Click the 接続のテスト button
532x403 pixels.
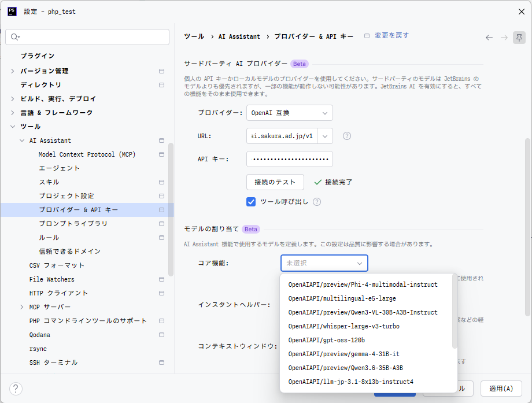pos(275,182)
